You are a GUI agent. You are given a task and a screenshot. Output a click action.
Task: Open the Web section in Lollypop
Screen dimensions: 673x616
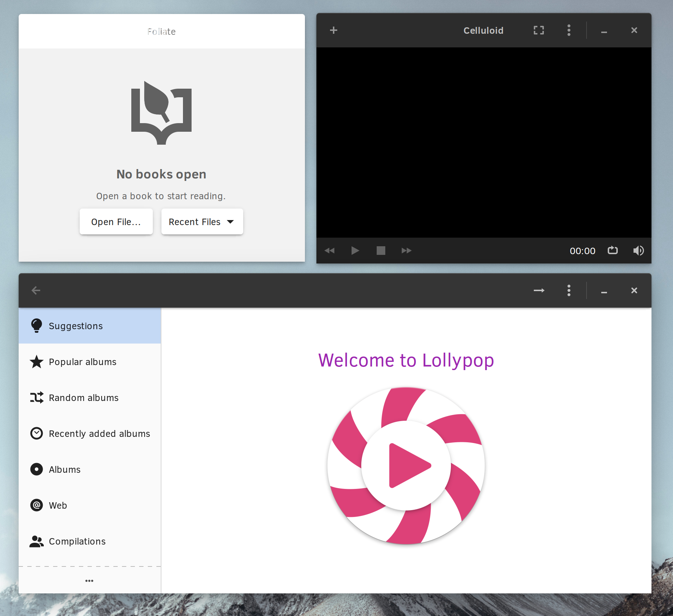(58, 505)
